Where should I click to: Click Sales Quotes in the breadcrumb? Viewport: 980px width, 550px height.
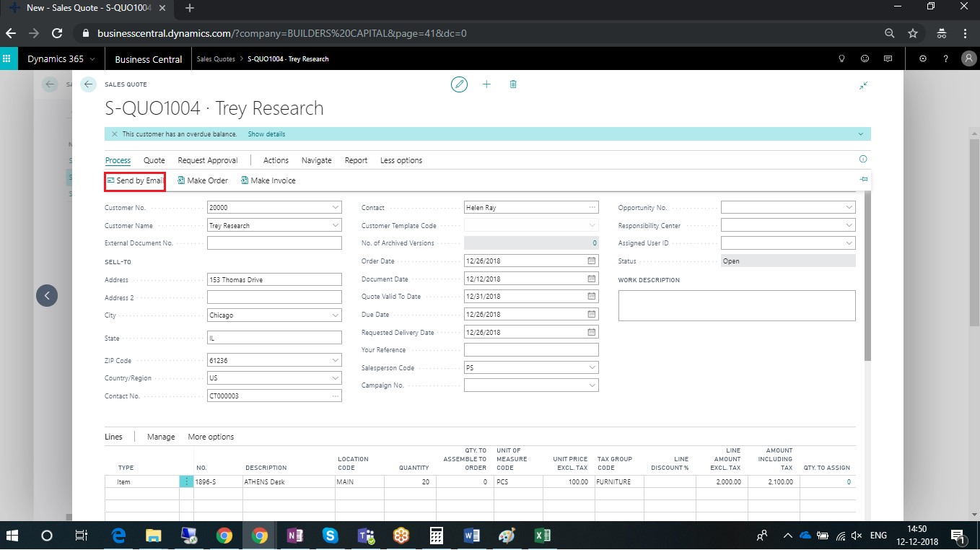click(x=216, y=59)
